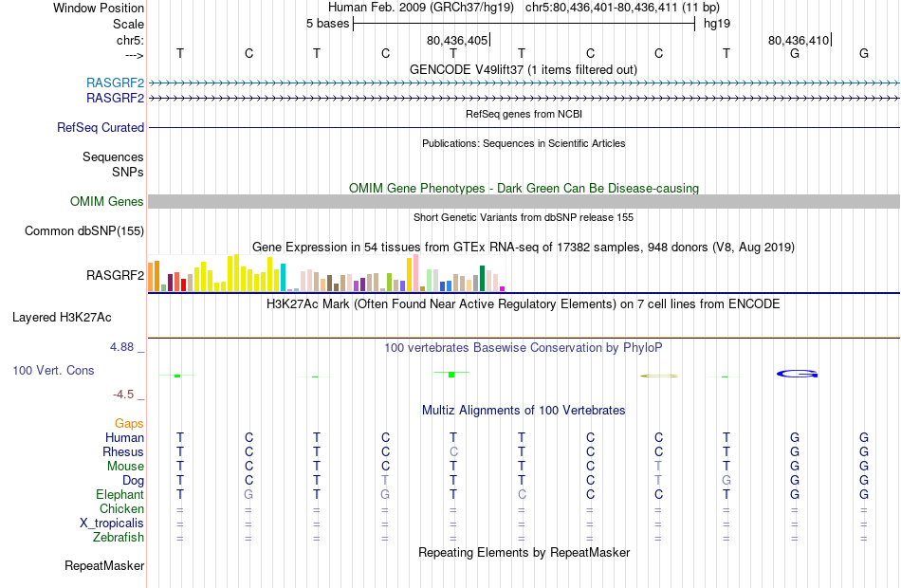This screenshot has width=901, height=588.
Task: Click the olive oval in PhyloP track
Action: point(659,376)
